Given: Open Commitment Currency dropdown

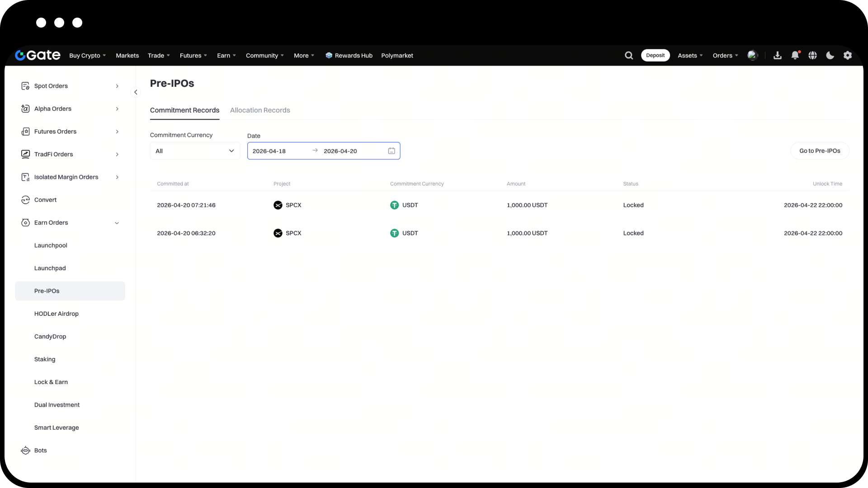Looking at the screenshot, I should tap(195, 151).
